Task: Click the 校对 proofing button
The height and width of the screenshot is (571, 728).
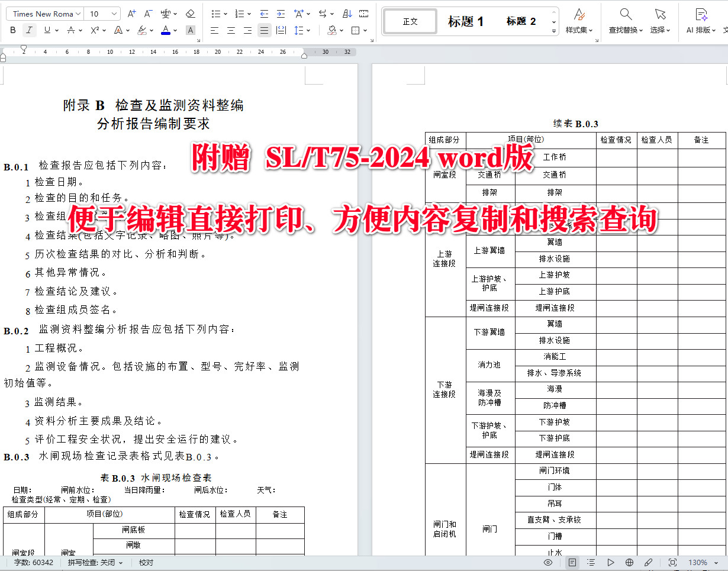Action: tap(146, 563)
